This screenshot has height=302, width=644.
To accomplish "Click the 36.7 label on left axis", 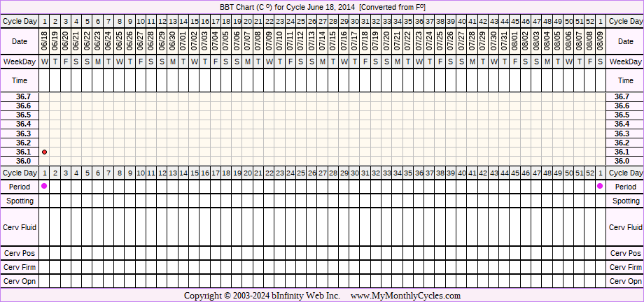I will coord(23,96).
